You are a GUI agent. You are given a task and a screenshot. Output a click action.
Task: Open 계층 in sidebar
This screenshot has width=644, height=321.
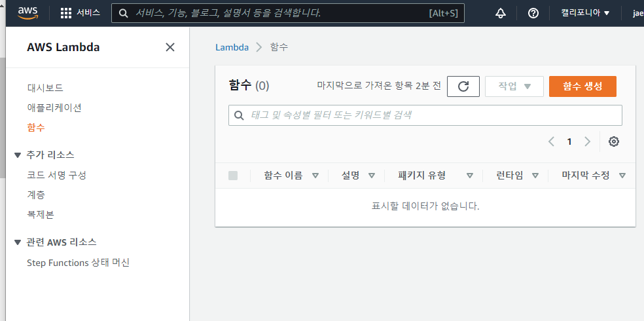pos(36,195)
